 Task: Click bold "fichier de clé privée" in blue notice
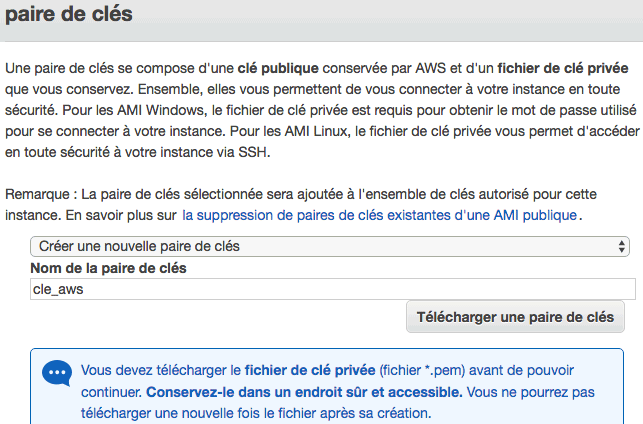310,370
